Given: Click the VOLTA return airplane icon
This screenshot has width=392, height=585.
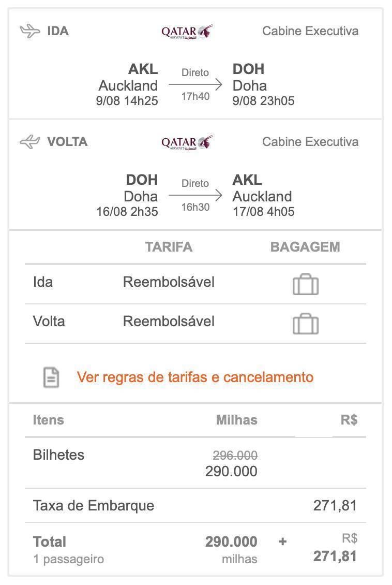Looking at the screenshot, I should tap(30, 142).
